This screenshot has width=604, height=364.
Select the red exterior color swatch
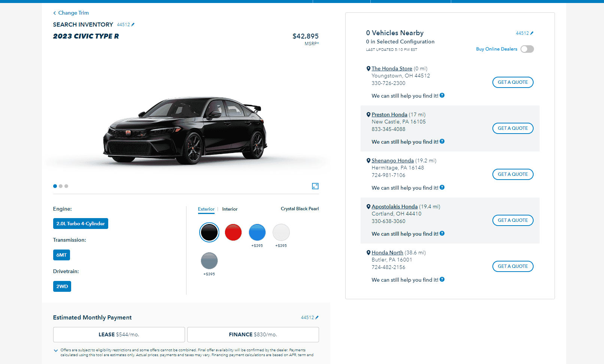tap(233, 232)
